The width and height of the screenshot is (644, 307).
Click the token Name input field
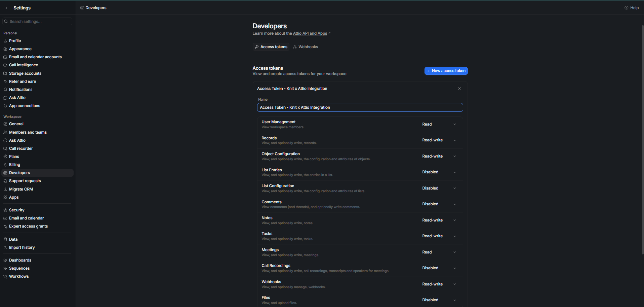point(360,107)
